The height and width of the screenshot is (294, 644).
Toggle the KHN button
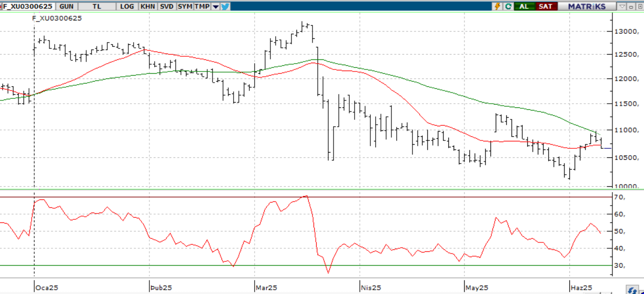point(148,6)
